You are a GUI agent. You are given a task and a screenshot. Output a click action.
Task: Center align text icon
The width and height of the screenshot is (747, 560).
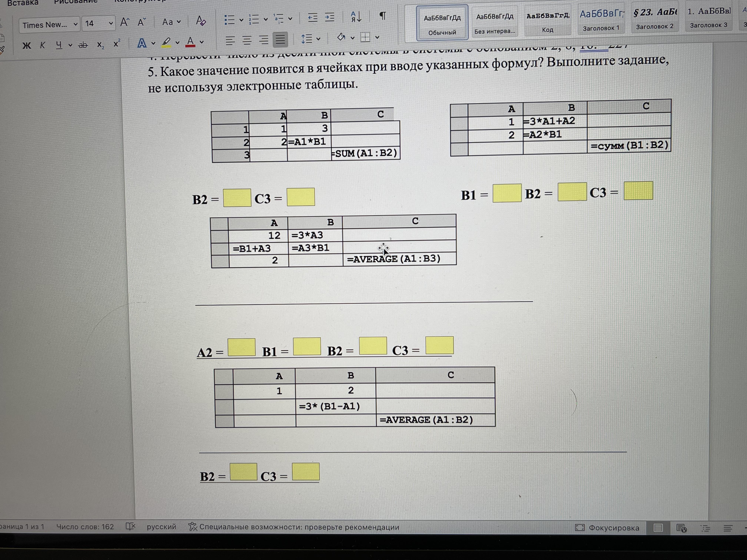247,41
